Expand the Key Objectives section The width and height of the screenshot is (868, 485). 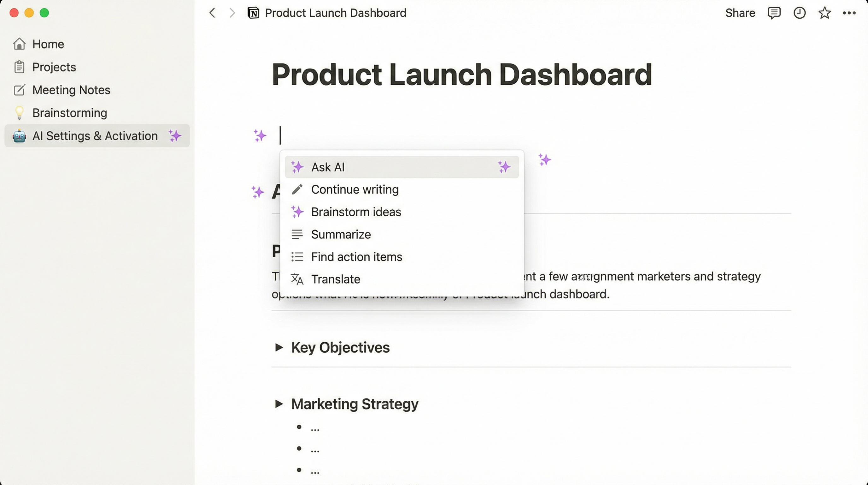(x=279, y=347)
